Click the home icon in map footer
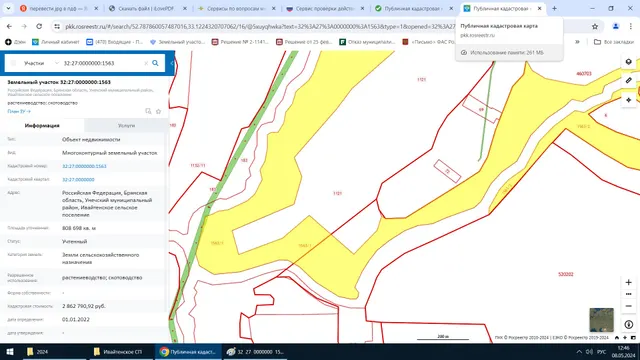Screen dimensions: 640x360 click(617, 338)
